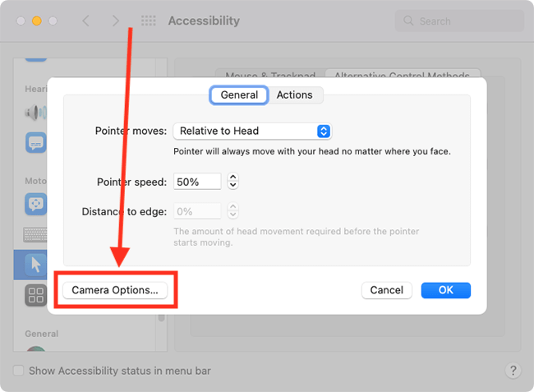Focus the Pointer speed 50% field

197,182
